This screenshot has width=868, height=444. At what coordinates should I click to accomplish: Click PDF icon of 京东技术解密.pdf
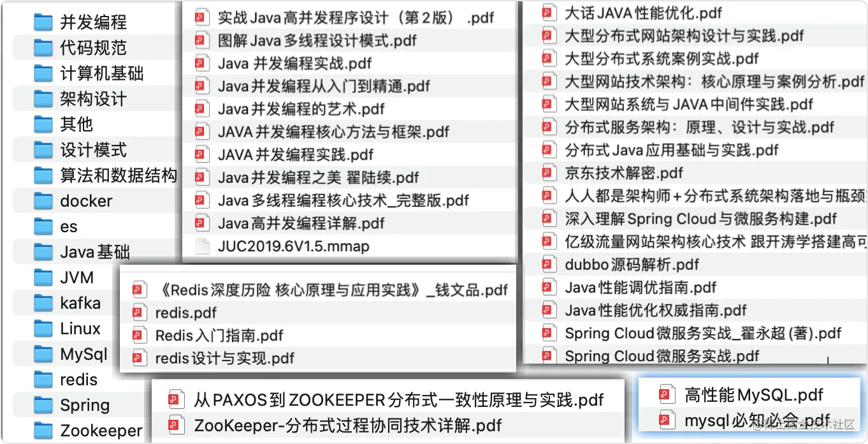click(x=549, y=173)
